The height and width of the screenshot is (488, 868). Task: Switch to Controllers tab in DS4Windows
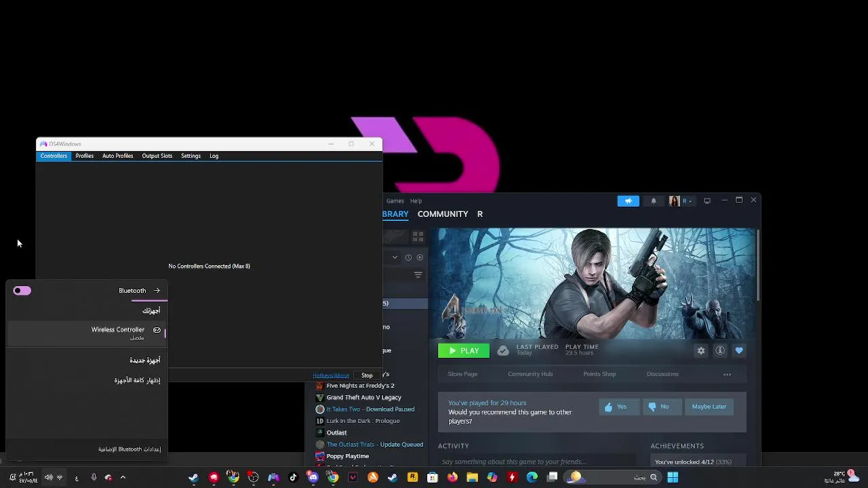tap(54, 156)
